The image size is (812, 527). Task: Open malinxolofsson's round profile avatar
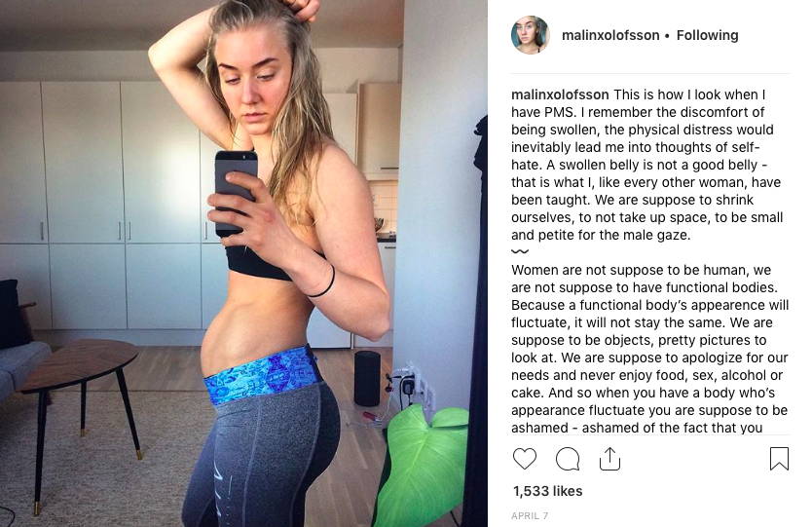[530, 35]
